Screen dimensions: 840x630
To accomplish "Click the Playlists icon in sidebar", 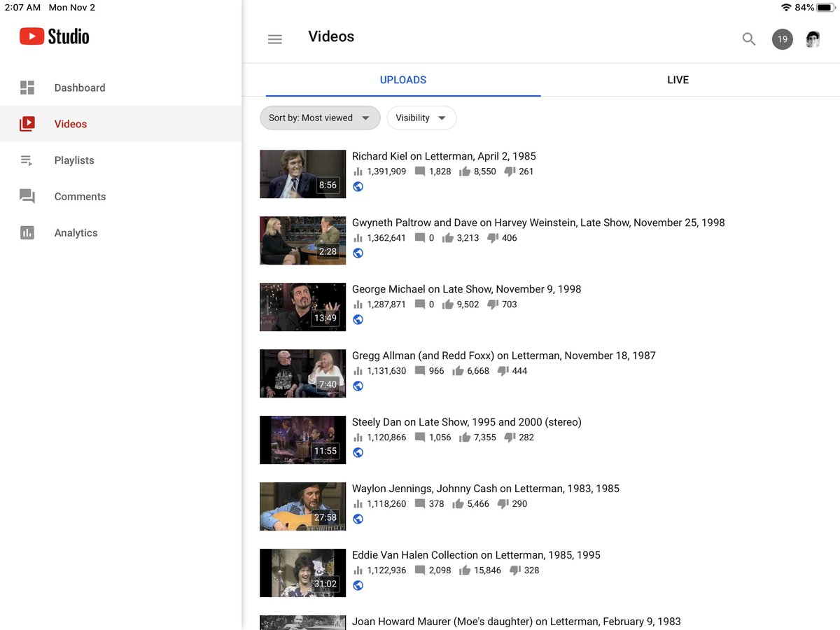I will 27,160.
